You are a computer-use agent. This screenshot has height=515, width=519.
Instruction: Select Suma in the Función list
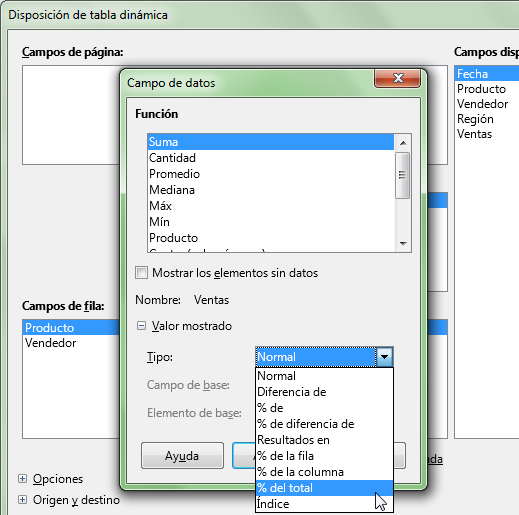coord(271,142)
